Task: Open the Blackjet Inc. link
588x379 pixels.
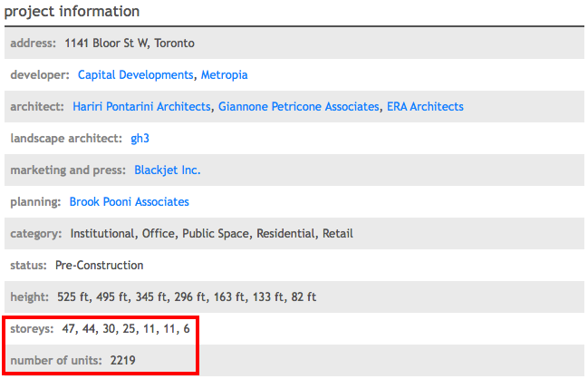Action: [x=168, y=170]
